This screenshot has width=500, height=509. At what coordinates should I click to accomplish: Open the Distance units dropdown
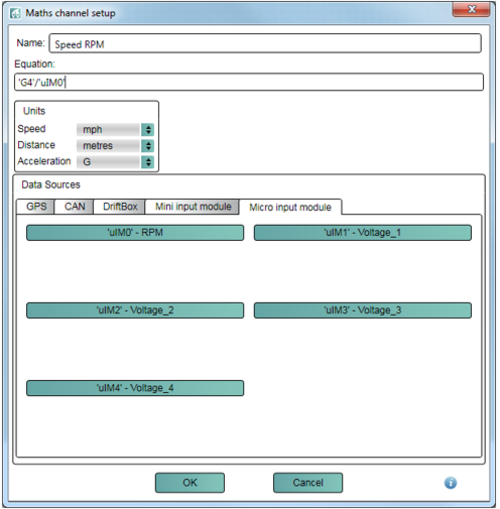pos(115,146)
